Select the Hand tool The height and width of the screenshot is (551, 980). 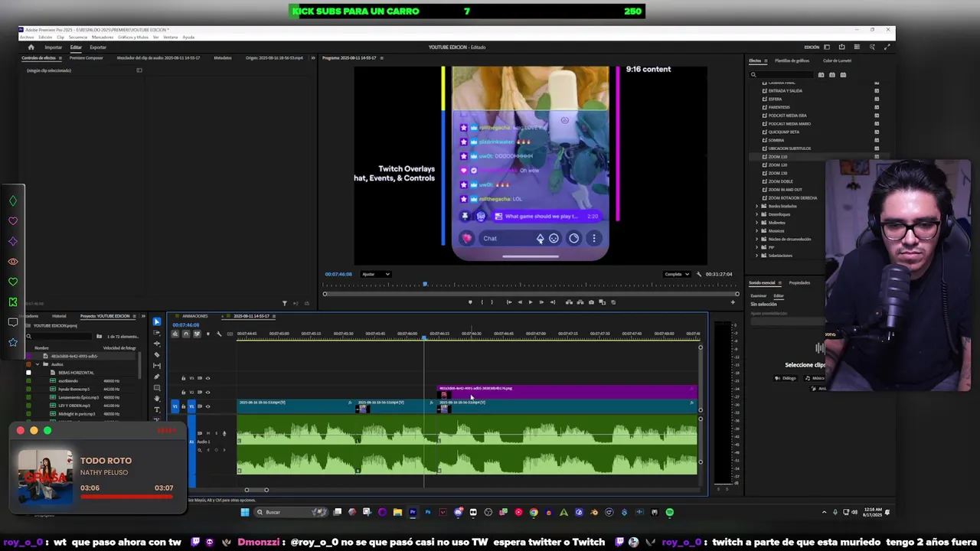[x=157, y=399]
